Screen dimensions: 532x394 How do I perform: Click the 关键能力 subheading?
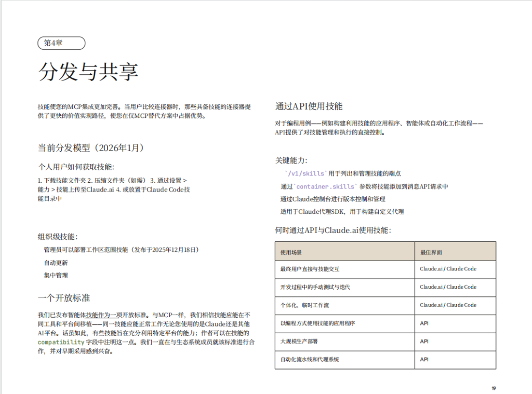[291, 160]
